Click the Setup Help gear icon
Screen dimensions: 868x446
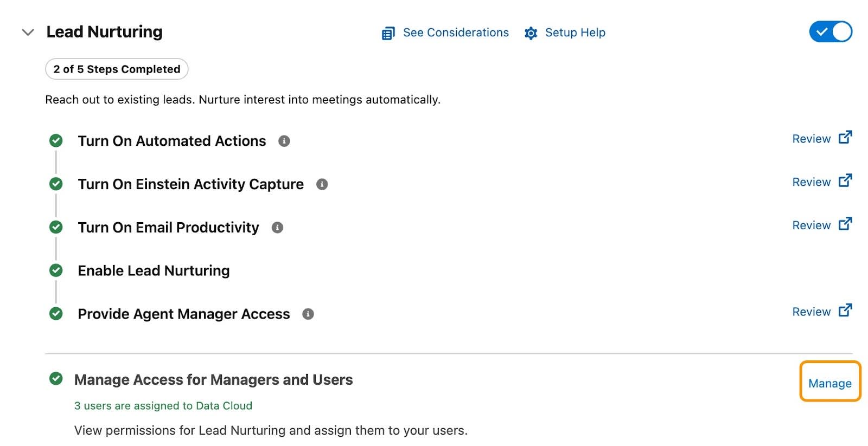pos(531,34)
